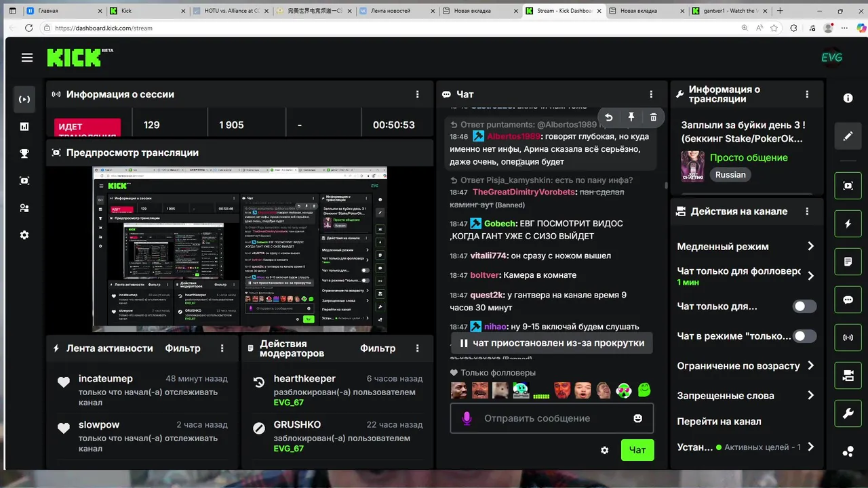Open the Лента активности three-dot menu
The image size is (868, 488).
click(222, 348)
